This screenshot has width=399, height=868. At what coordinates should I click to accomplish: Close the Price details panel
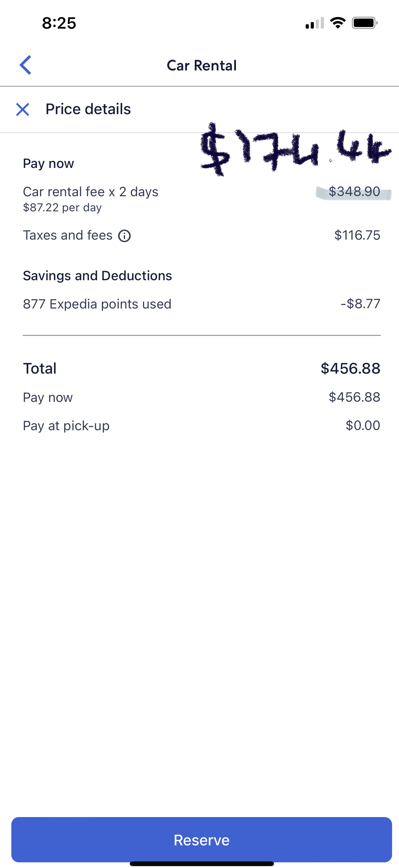[23, 109]
